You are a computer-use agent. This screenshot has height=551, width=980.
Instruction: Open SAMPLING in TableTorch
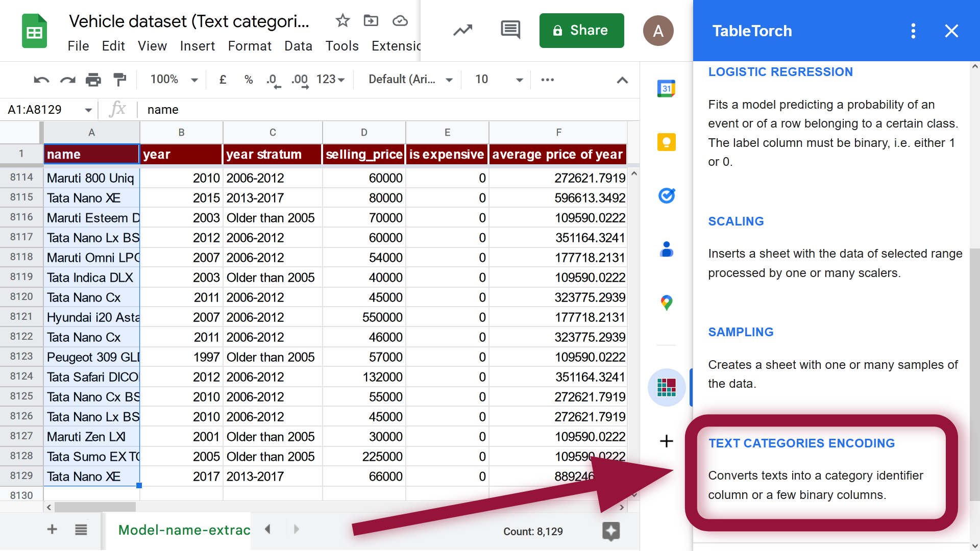point(741,332)
